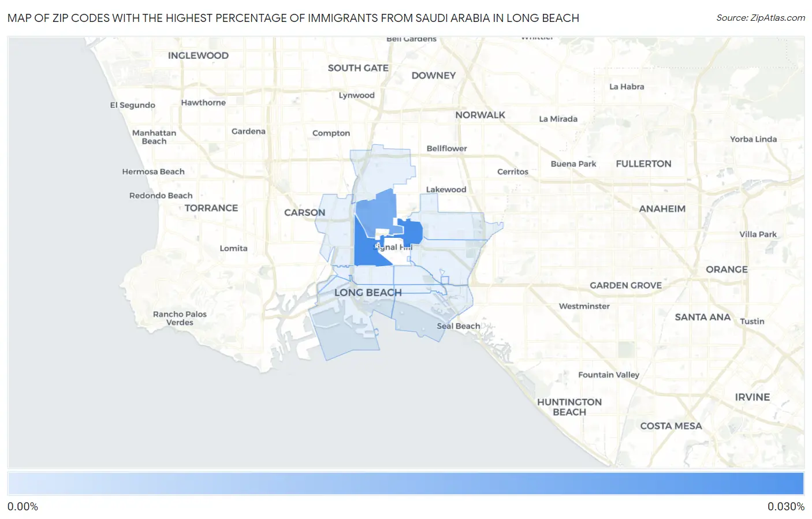The width and height of the screenshot is (812, 519).
Task: Click the Signal Hill label on map
Action: coord(393,247)
